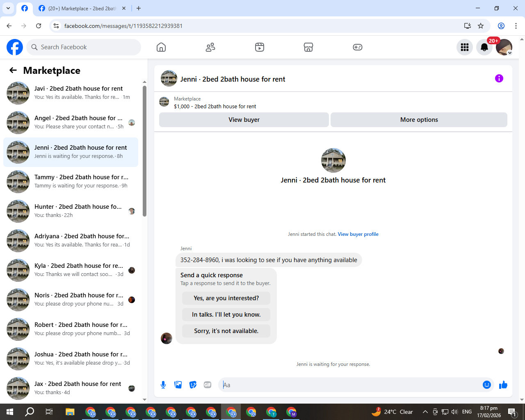Click the Search Facebook box
Screen dimensions: 525x420
[84, 47]
